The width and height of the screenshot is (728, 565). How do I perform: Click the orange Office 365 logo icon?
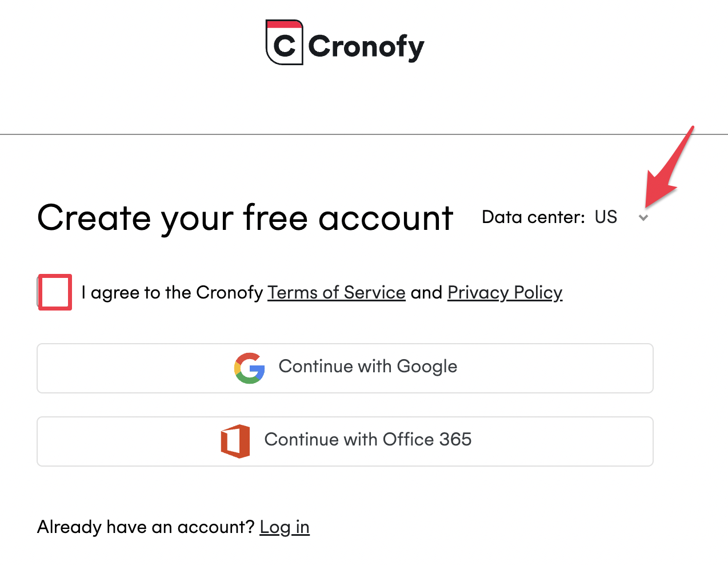coord(235,441)
